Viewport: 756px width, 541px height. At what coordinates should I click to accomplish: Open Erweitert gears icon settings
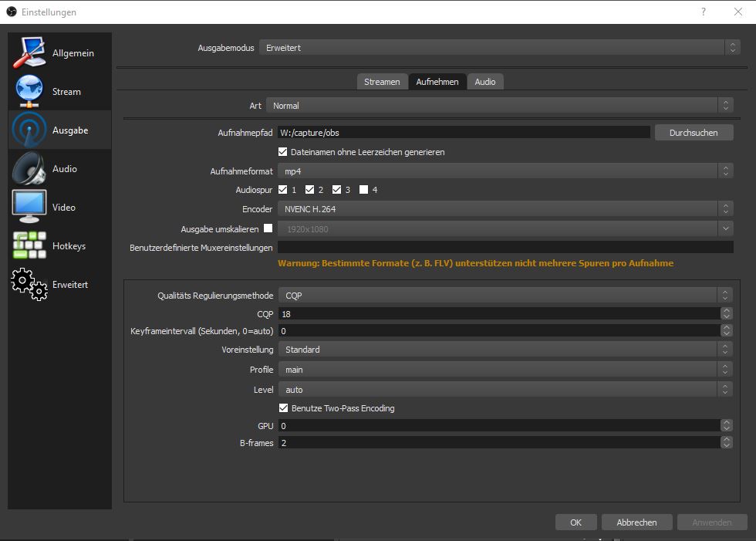tap(29, 285)
